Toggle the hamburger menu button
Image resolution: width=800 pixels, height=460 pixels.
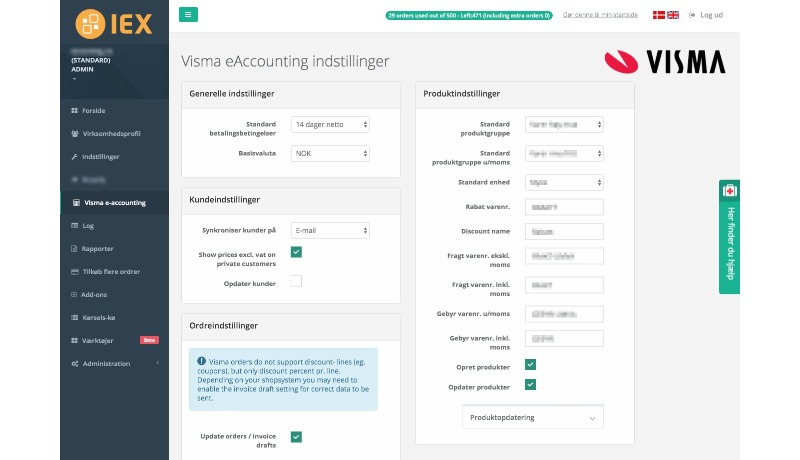(188, 14)
